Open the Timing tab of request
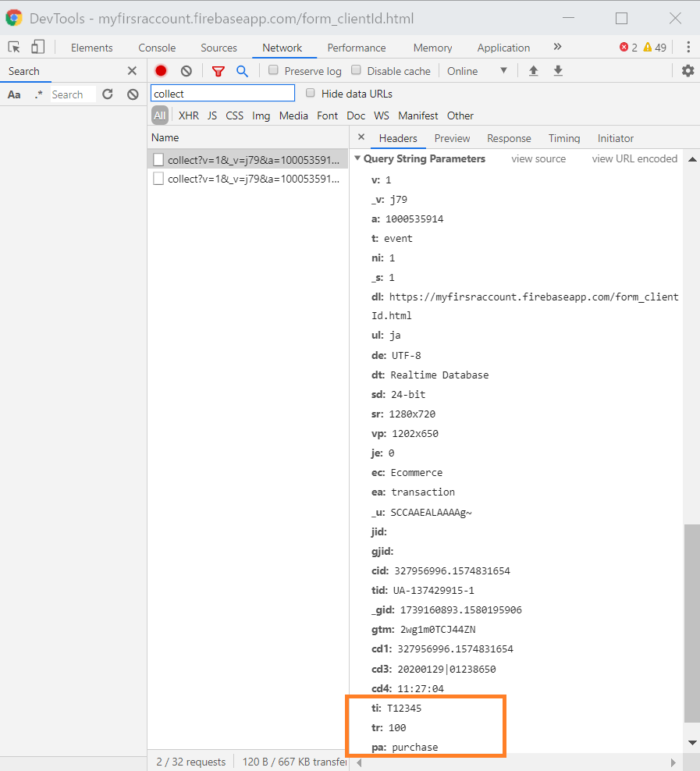The height and width of the screenshot is (771, 700). (x=563, y=138)
